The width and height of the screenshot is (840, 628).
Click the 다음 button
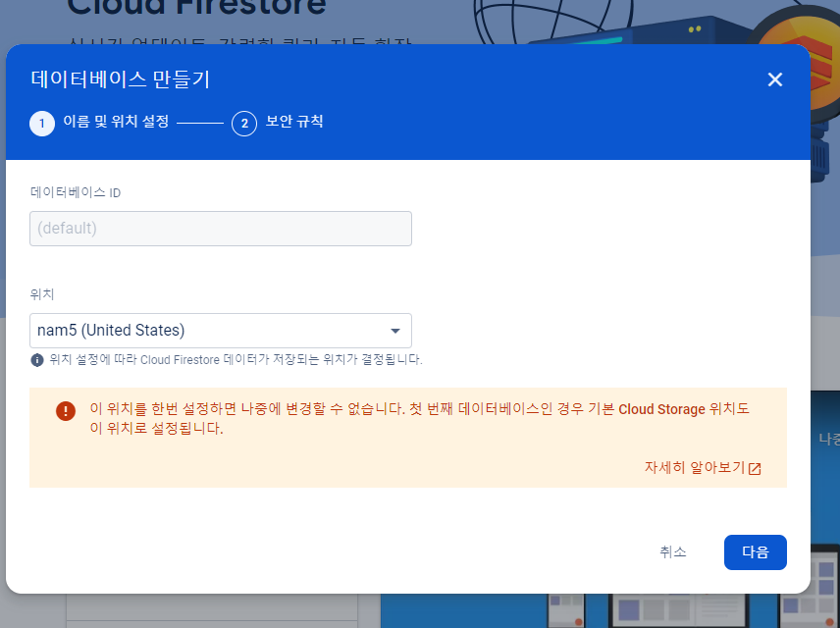pyautogui.click(x=756, y=551)
